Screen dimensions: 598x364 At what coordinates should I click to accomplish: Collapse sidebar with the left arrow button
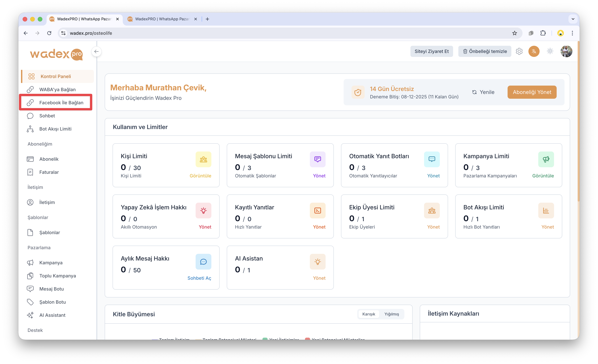[x=96, y=51]
